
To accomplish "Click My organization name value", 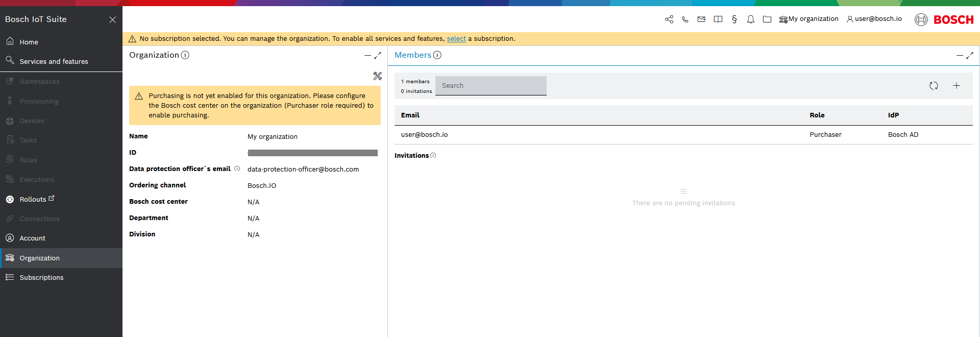I will coord(273,137).
